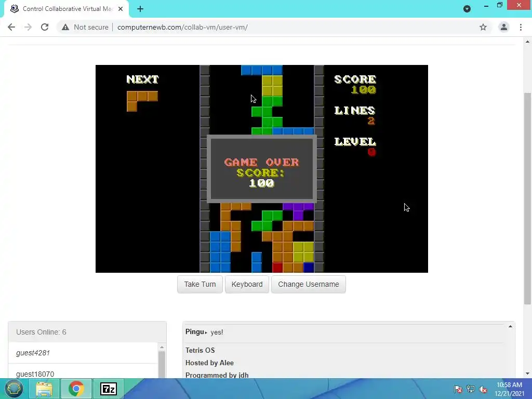Open a new browser tab
532x399 pixels.
(x=140, y=9)
